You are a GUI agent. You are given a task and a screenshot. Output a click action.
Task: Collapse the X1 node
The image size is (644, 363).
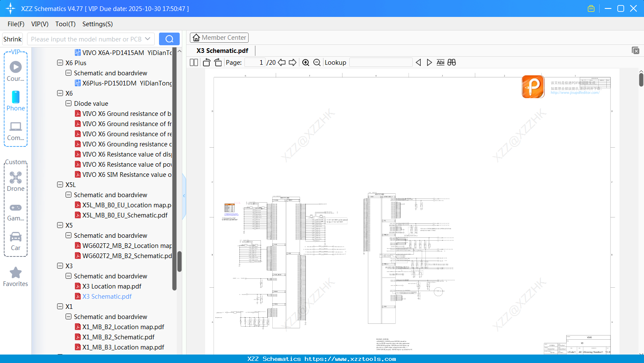pos(60,306)
